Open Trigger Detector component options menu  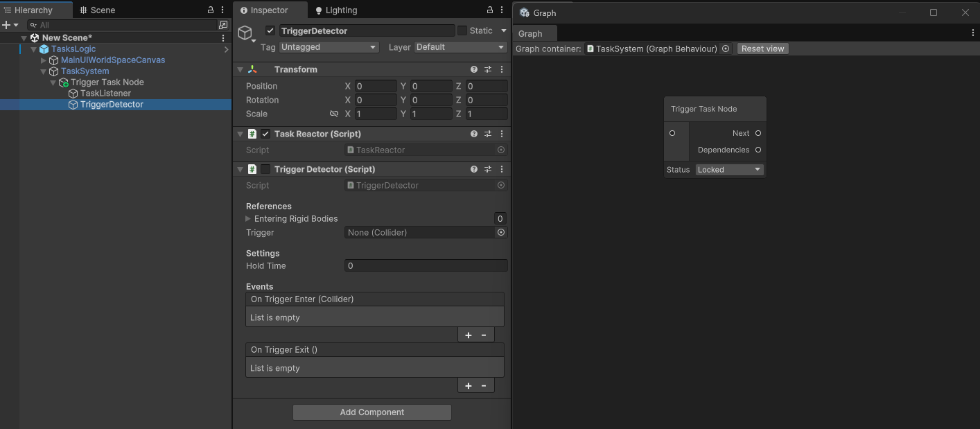pos(502,169)
